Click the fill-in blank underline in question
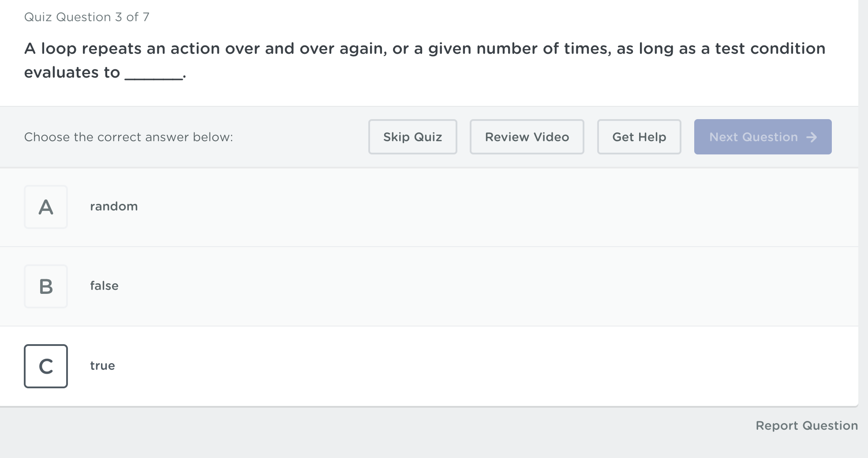The height and width of the screenshot is (458, 868). click(154, 78)
